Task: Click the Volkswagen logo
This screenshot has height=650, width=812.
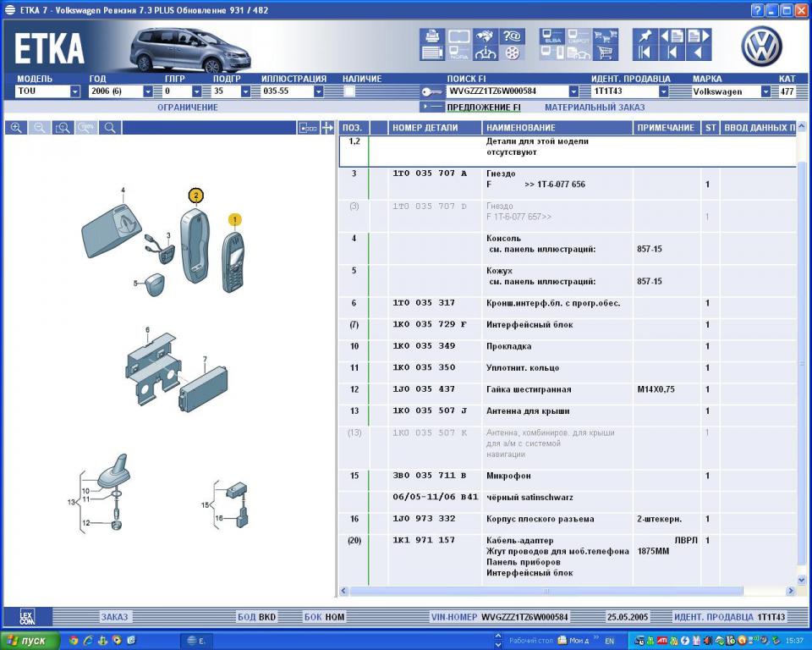Action: point(761,47)
